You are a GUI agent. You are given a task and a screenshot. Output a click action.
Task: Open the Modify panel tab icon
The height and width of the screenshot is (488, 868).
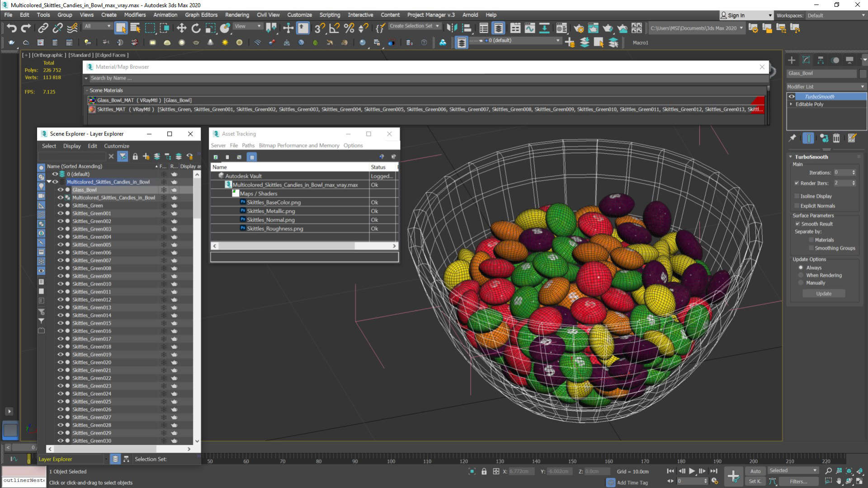[x=806, y=60]
